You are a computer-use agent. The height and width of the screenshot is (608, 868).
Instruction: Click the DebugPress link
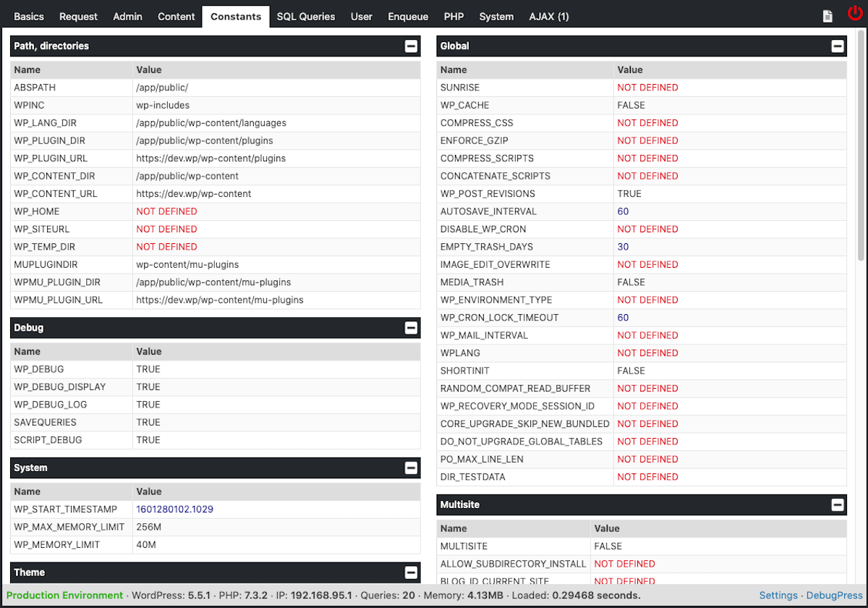[x=835, y=595]
